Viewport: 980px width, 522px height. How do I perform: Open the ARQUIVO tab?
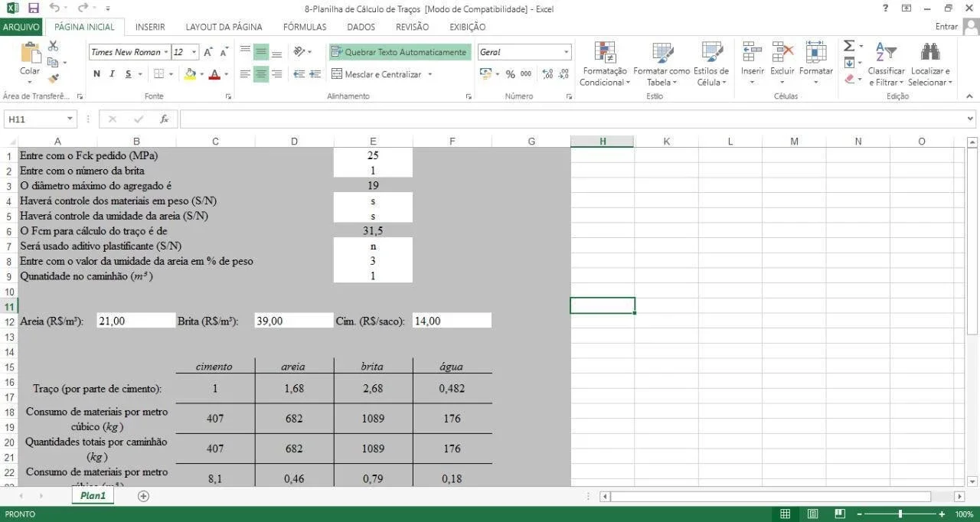(21, 27)
